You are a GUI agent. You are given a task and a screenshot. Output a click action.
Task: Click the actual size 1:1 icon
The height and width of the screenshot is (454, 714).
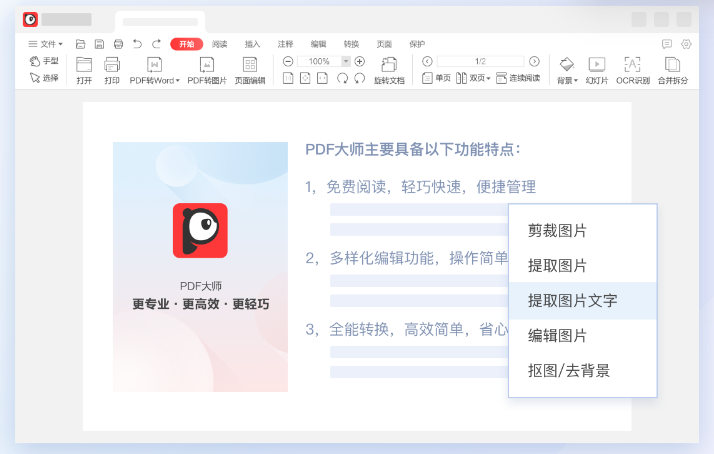pos(288,78)
